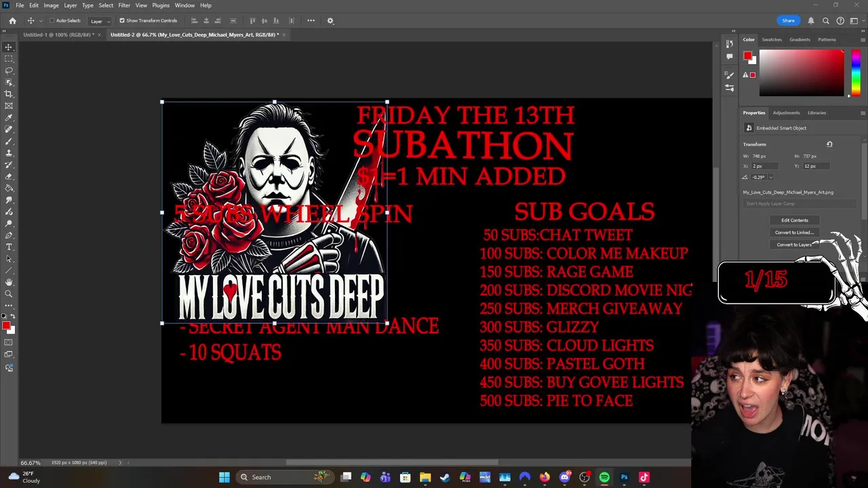Click the align horizontal centers icon
Screen dimensions: 868x488
pos(206,20)
